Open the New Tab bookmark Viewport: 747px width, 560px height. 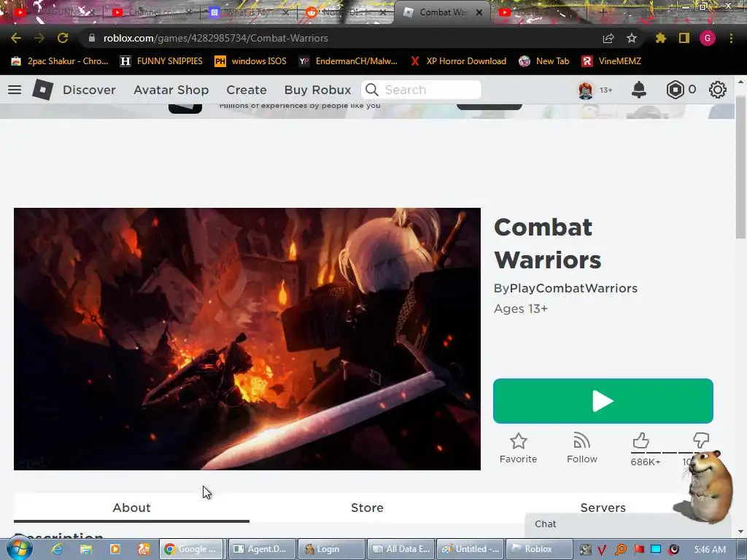point(544,61)
